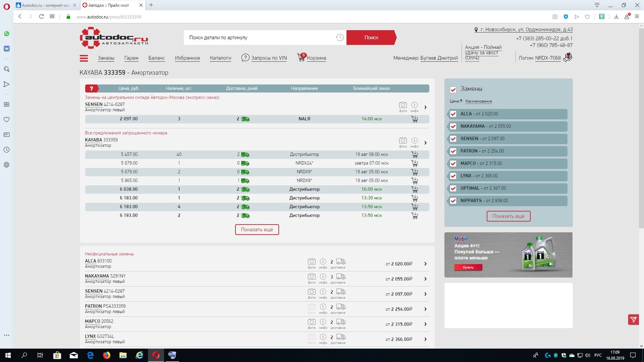
Task: Uncheck the SENSEN replacement checkbox
Action: [x=453, y=139]
